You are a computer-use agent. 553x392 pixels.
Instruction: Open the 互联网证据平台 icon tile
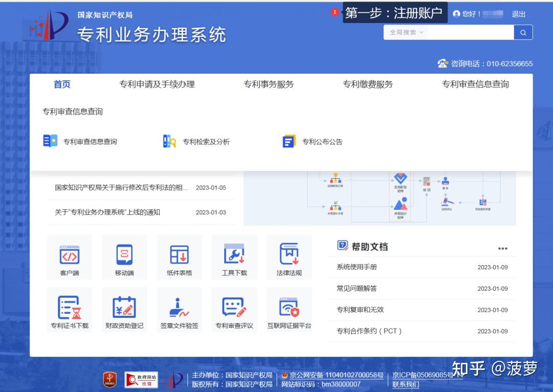click(x=289, y=310)
